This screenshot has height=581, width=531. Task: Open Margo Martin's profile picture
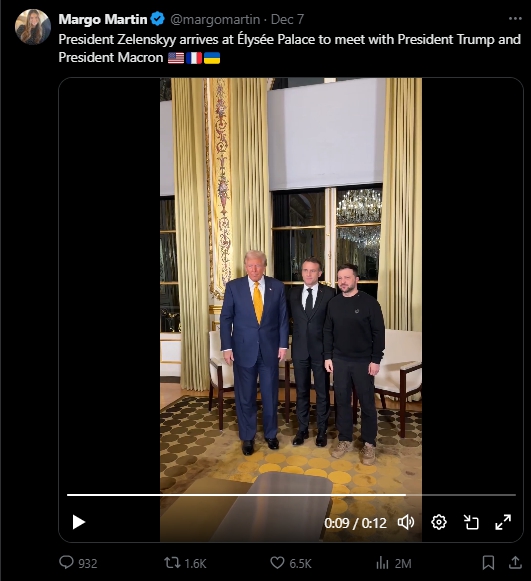(x=33, y=27)
